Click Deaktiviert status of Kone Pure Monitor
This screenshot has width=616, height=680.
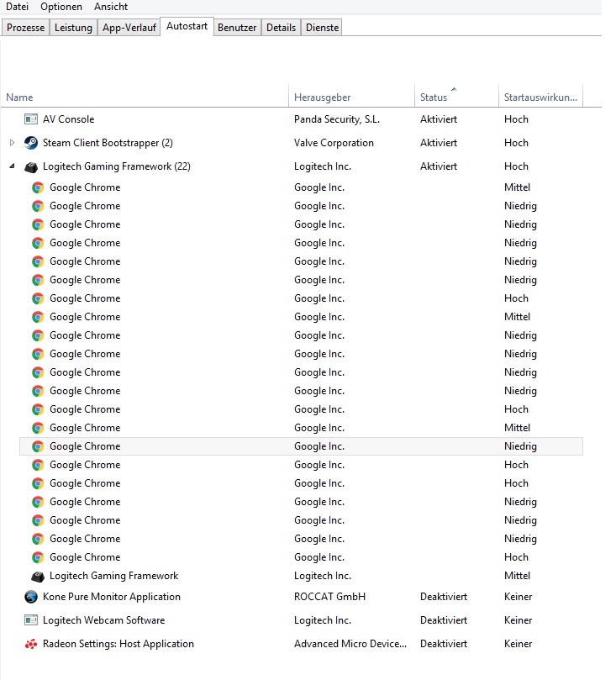tap(444, 597)
